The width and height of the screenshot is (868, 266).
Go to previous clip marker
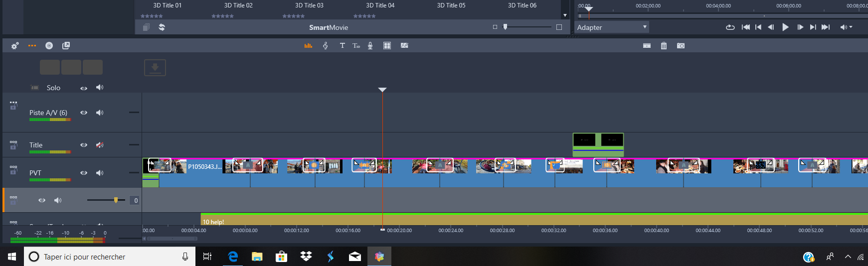tap(758, 27)
